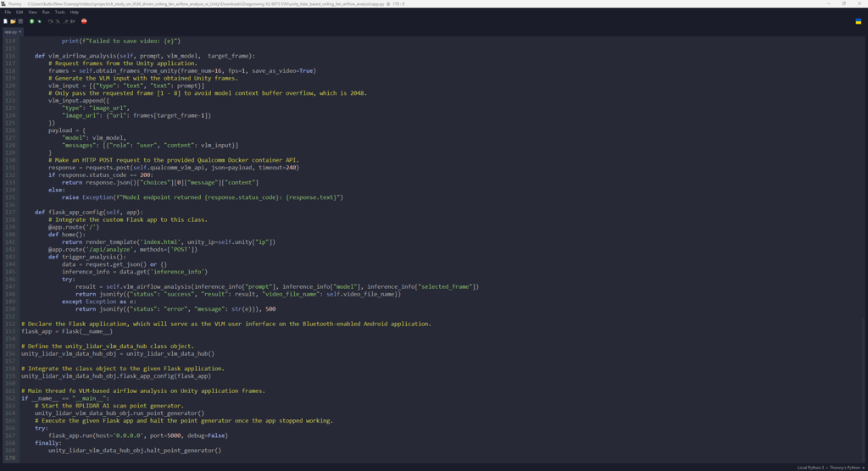Open the Tools menu
This screenshot has width=868, height=471.
tap(60, 12)
